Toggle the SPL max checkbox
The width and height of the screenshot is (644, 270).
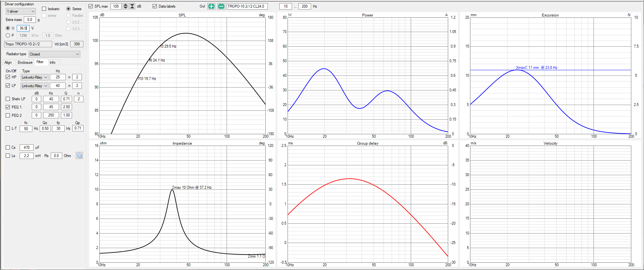91,6
